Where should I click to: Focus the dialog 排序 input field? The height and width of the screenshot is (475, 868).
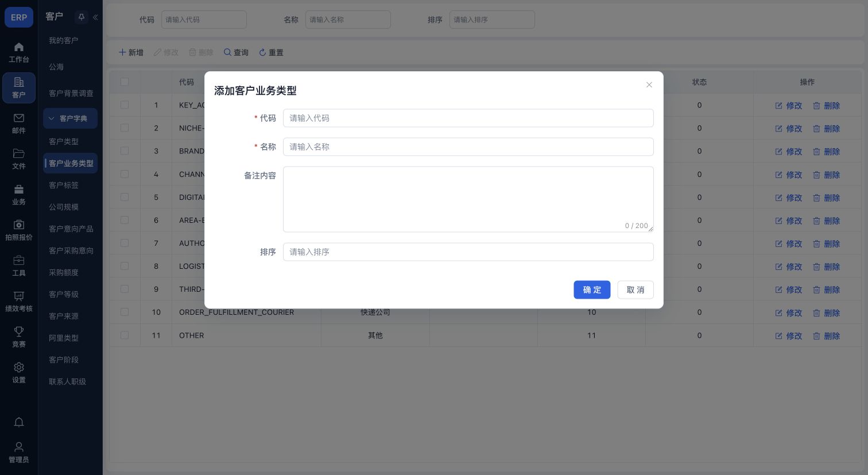click(x=468, y=252)
